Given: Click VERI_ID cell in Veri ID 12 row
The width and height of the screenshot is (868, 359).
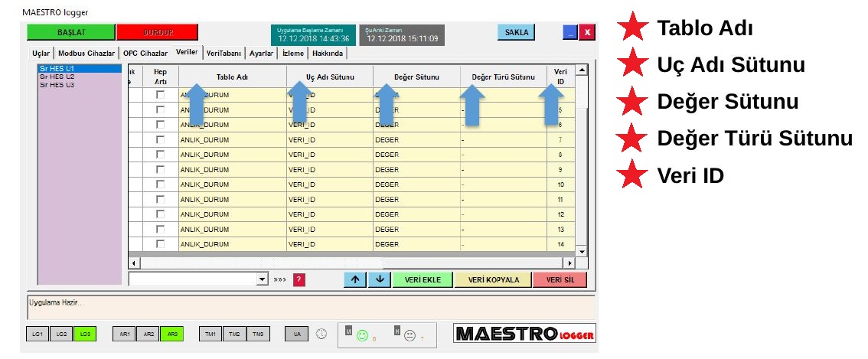Looking at the screenshot, I should click(x=330, y=214).
